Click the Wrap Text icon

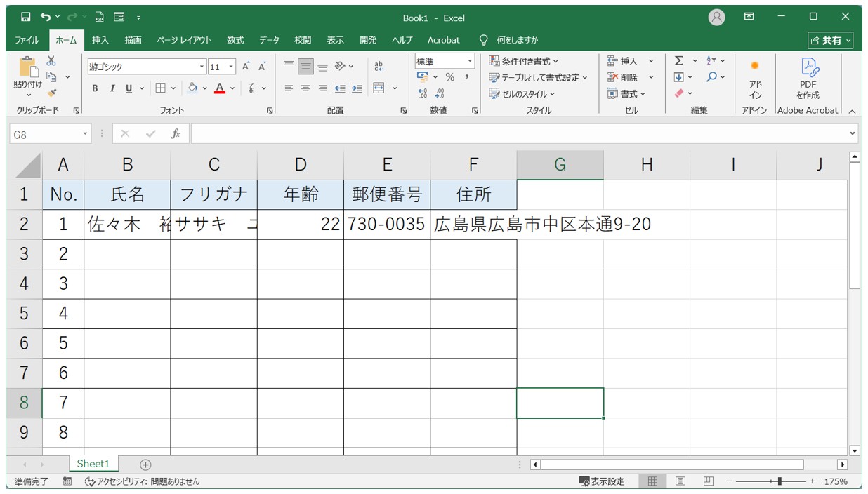click(379, 67)
